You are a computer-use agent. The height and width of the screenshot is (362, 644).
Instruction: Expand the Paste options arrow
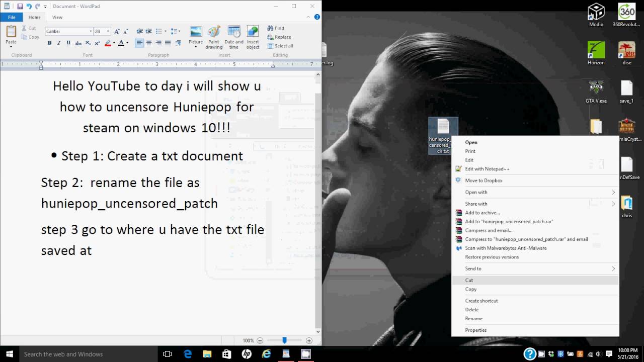pyautogui.click(x=11, y=47)
